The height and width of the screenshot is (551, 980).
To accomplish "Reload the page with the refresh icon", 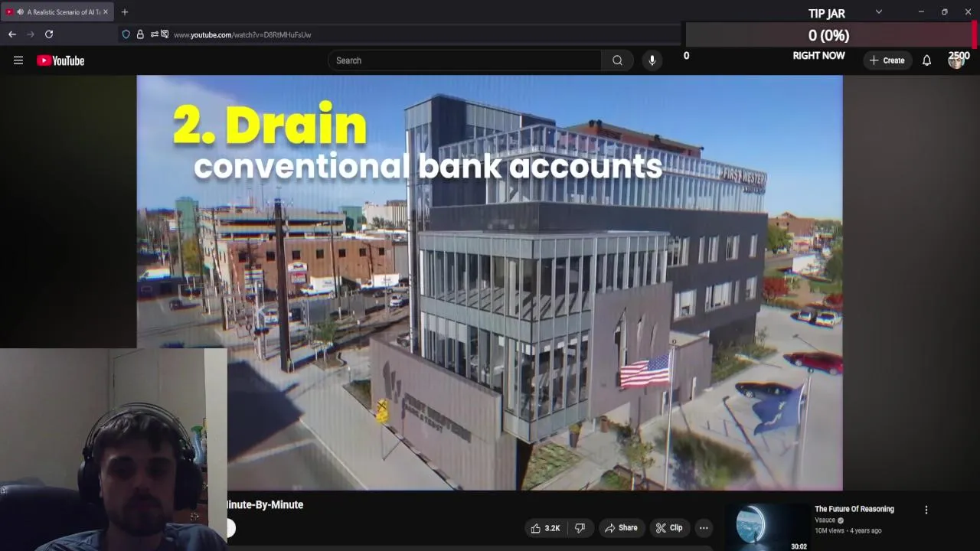I will (x=49, y=34).
